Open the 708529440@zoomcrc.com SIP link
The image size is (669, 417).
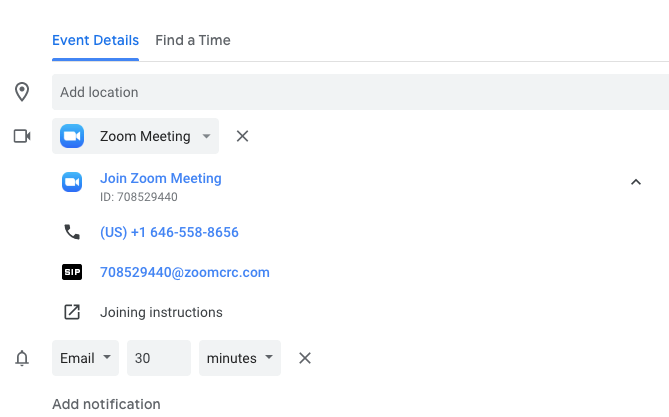(x=185, y=272)
